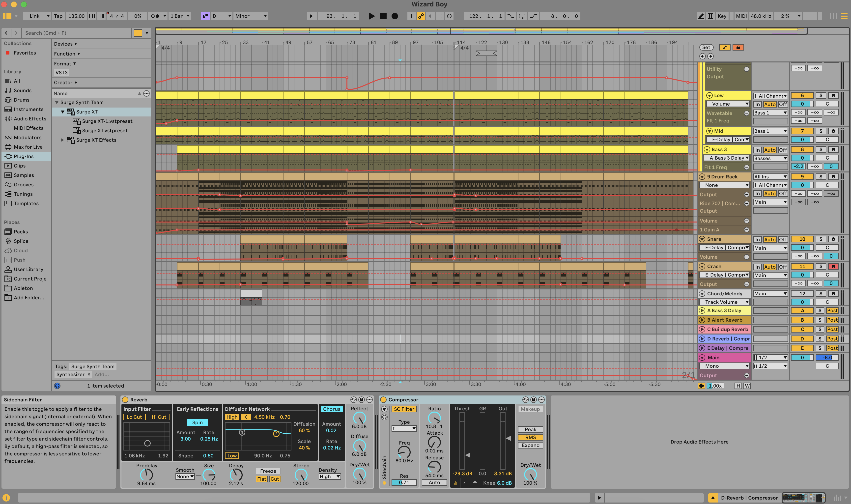Image resolution: width=851 pixels, height=504 pixels.
Task: Click the Arrangement Record button
Action: pos(395,16)
